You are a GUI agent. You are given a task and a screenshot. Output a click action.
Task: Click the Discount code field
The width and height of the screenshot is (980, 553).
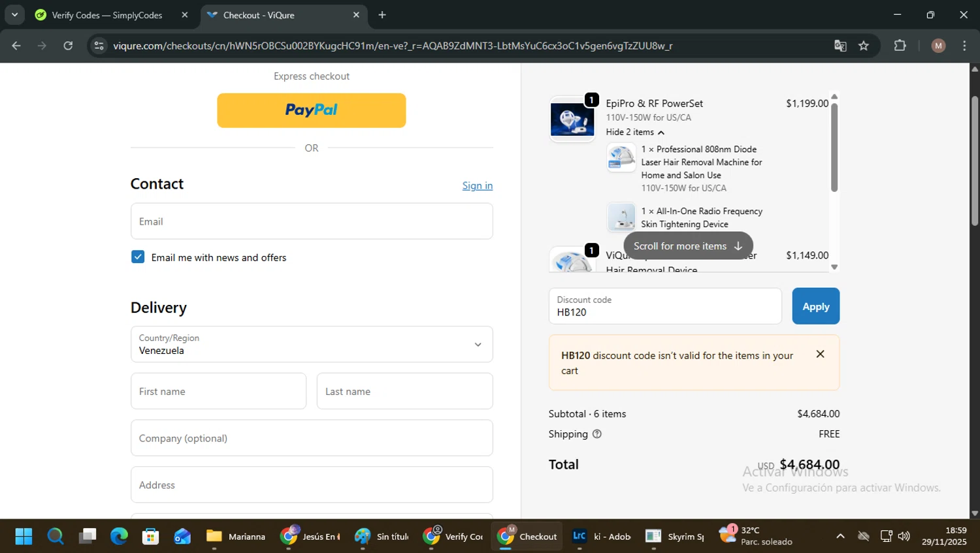(x=665, y=306)
